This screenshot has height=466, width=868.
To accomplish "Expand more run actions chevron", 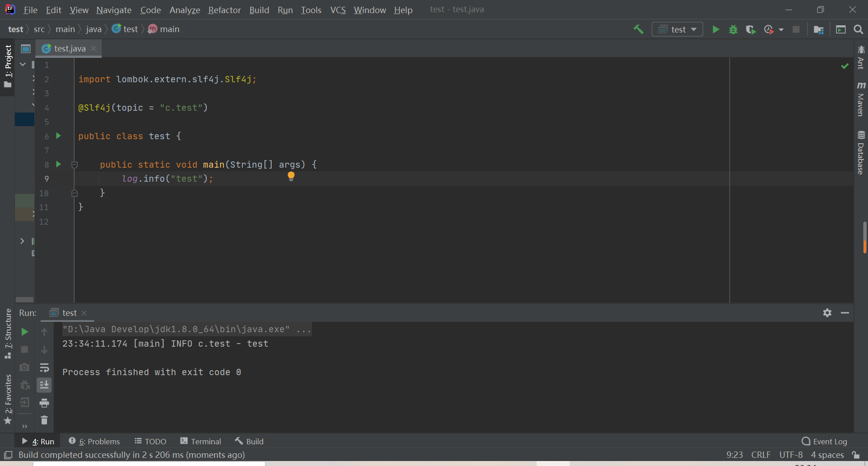I will (24, 426).
